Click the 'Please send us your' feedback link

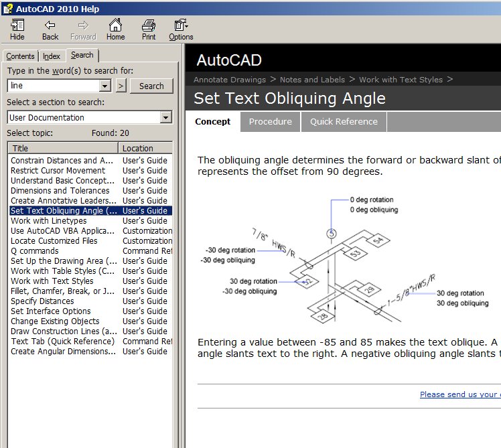[460, 394]
